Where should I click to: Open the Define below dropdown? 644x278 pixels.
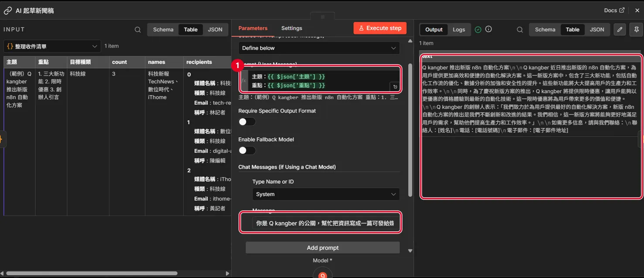(x=319, y=48)
